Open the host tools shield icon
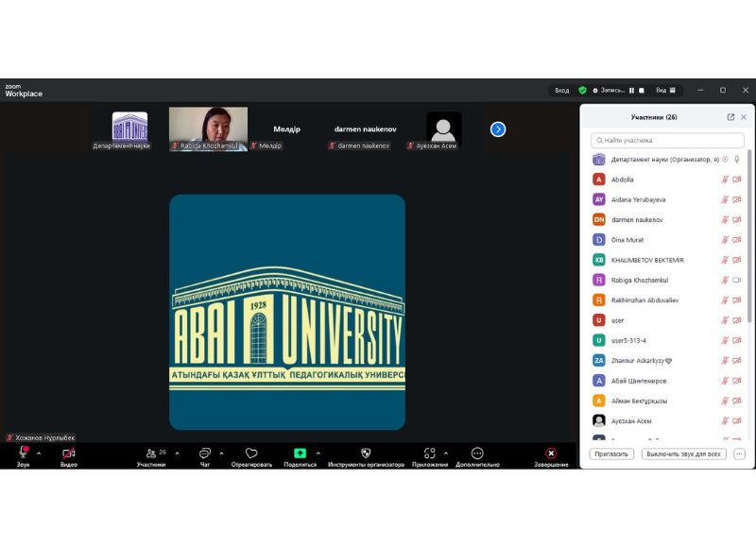Screen dimensions: 756x548 tap(366, 454)
